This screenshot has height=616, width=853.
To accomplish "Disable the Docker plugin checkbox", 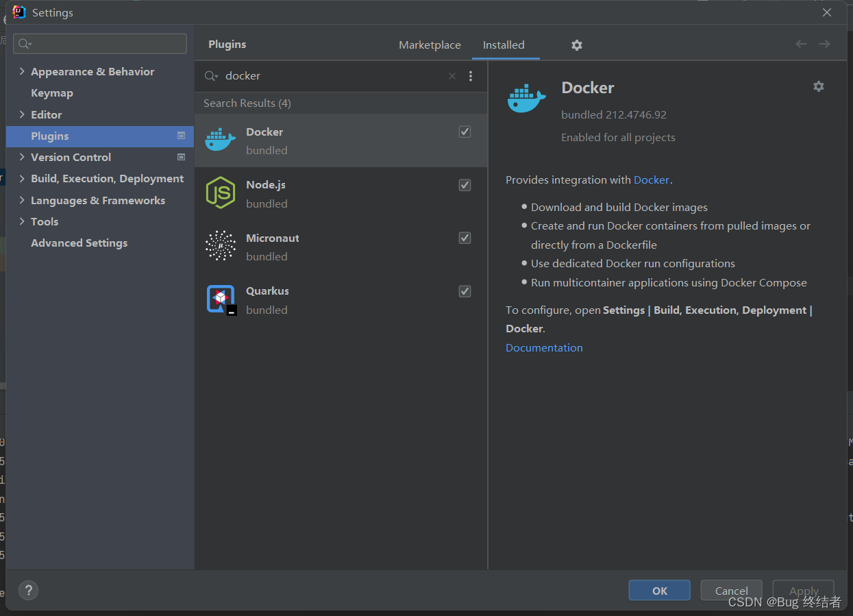I will [x=465, y=132].
